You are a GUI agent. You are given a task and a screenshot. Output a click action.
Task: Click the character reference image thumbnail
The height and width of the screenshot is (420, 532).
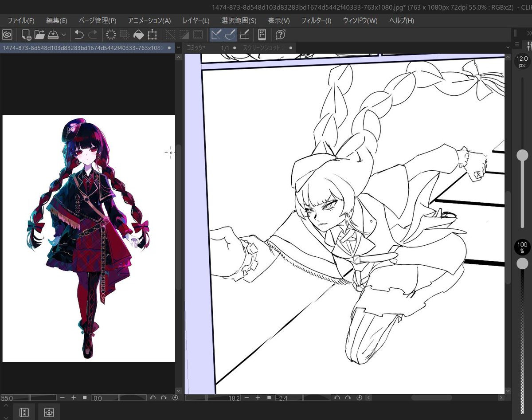(89, 239)
